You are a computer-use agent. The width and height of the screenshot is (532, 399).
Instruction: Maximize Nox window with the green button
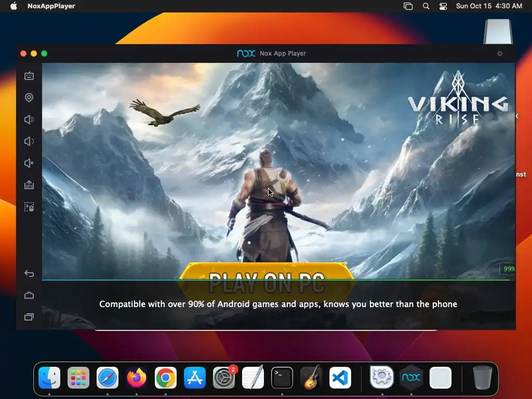point(44,54)
